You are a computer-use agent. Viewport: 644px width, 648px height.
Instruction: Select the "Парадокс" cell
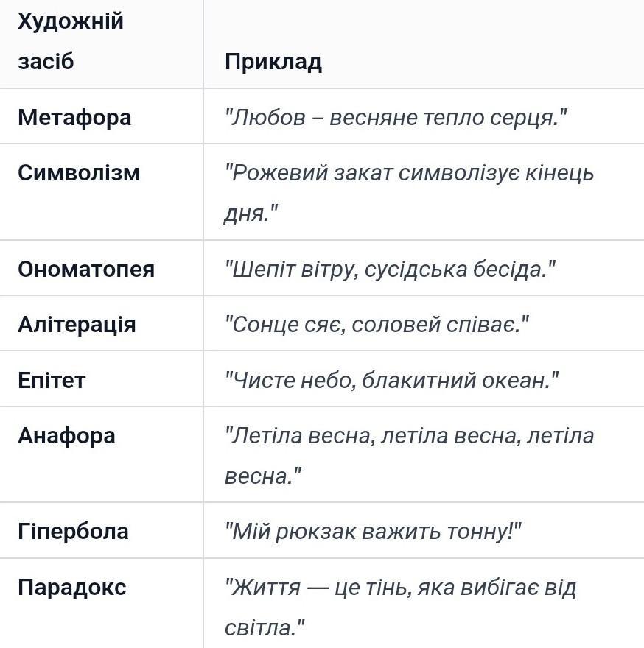point(72,587)
